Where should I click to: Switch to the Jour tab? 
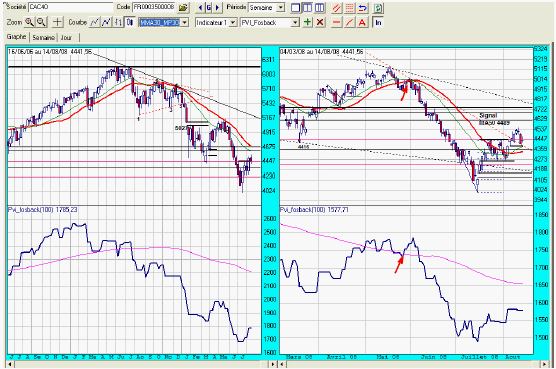click(x=66, y=37)
